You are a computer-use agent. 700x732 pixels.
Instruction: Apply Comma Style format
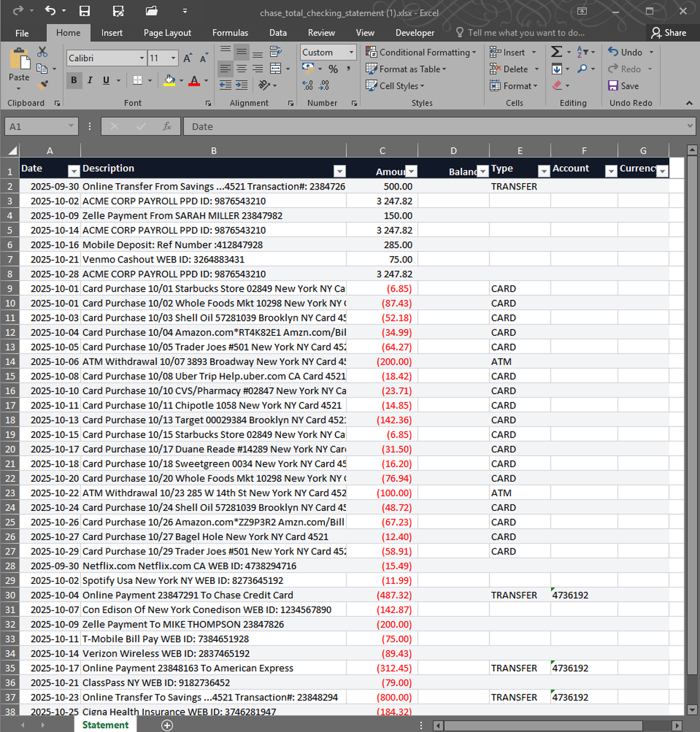348,69
